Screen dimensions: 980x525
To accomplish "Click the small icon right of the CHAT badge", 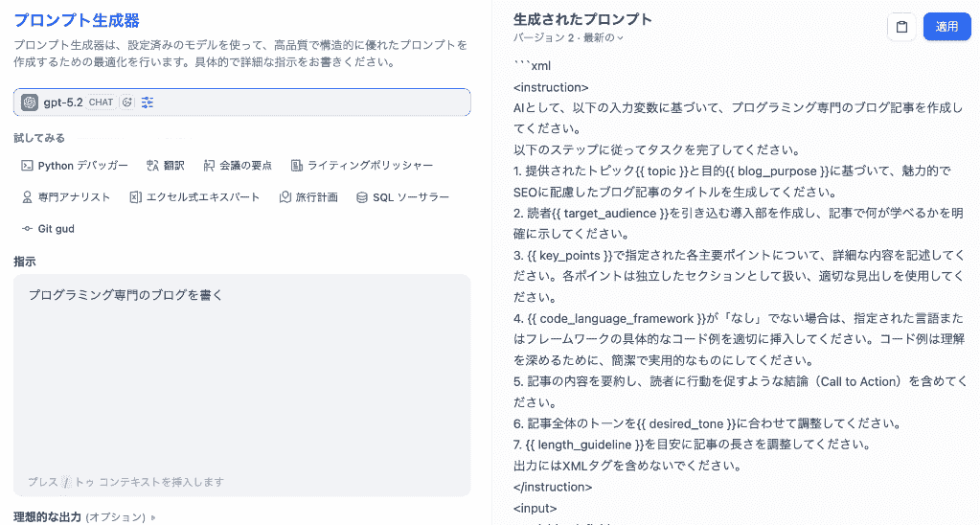I will click(127, 103).
